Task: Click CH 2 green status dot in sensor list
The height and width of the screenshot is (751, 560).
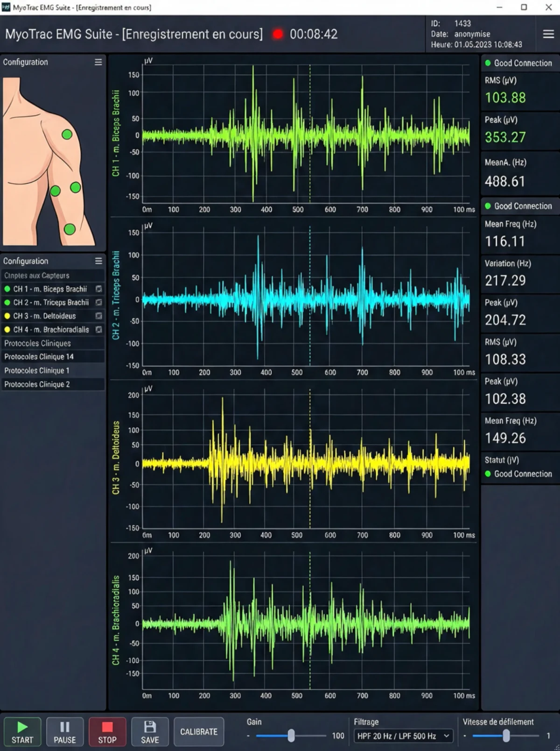Action: (7, 303)
